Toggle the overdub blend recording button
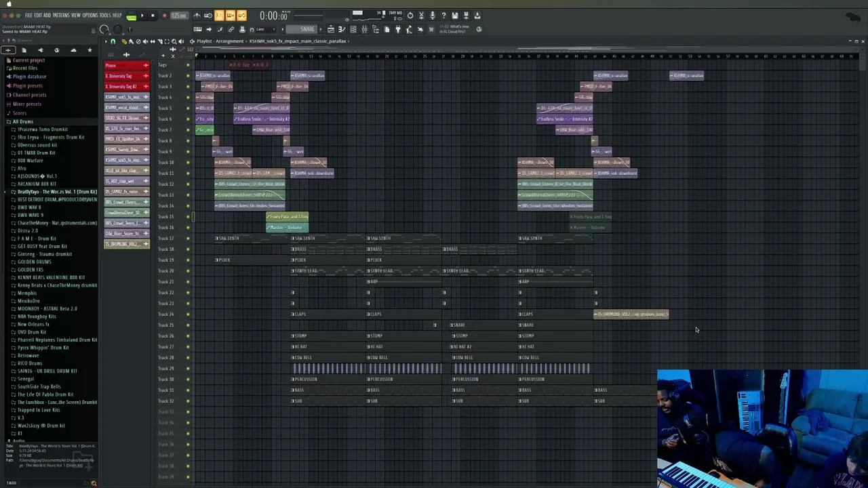Viewport: 868px width, 488px height. tap(231, 16)
